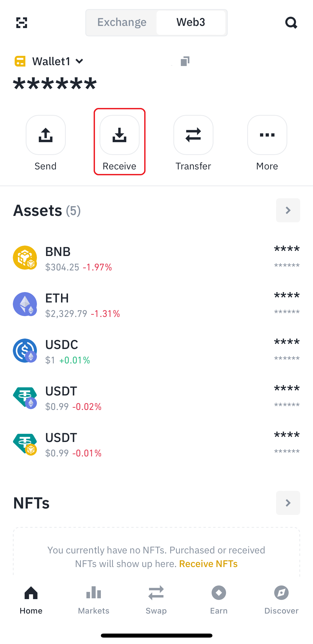The image size is (313, 644).
Task: Open search with magnifier icon
Action: 291,23
